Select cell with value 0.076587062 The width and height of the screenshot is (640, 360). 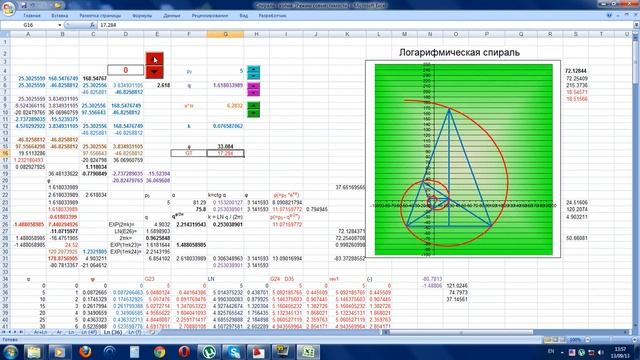[x=225, y=126]
